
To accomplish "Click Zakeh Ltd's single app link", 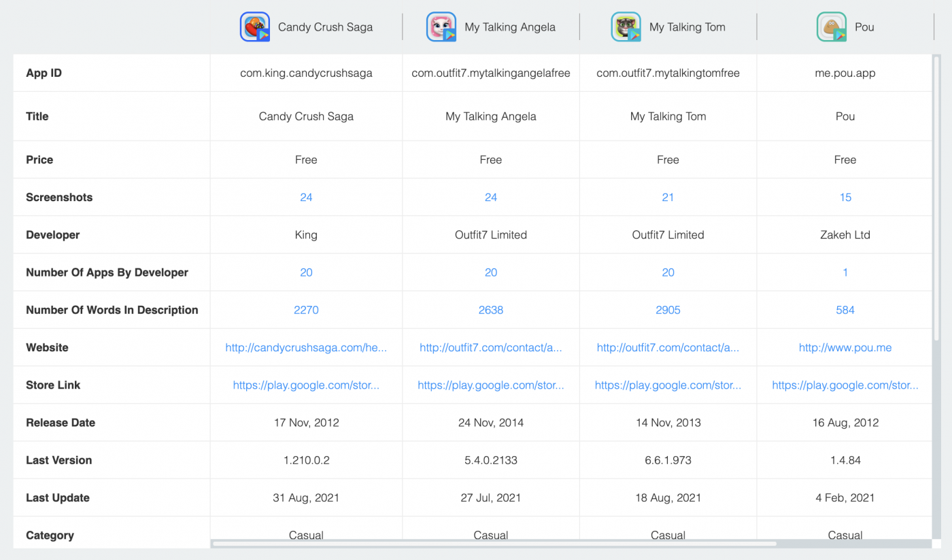I will [845, 272].
